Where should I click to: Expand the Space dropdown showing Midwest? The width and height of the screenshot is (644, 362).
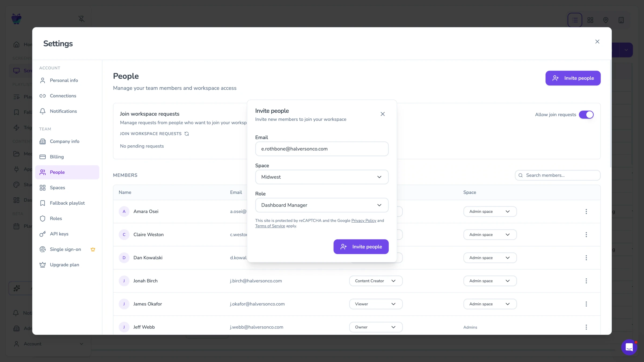coord(322,177)
